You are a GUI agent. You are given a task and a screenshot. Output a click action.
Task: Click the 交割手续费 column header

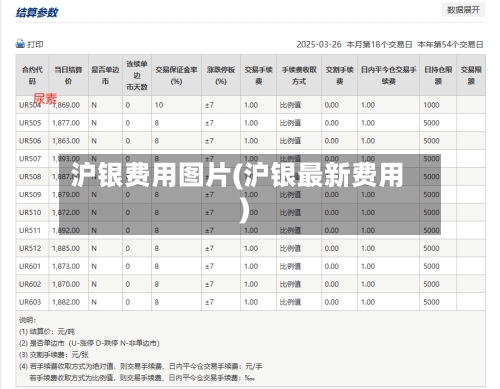pos(339,75)
